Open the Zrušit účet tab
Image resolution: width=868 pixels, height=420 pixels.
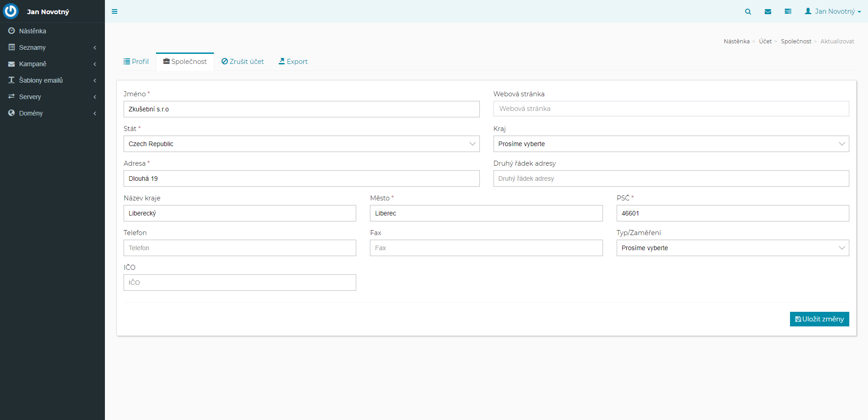[x=242, y=61]
